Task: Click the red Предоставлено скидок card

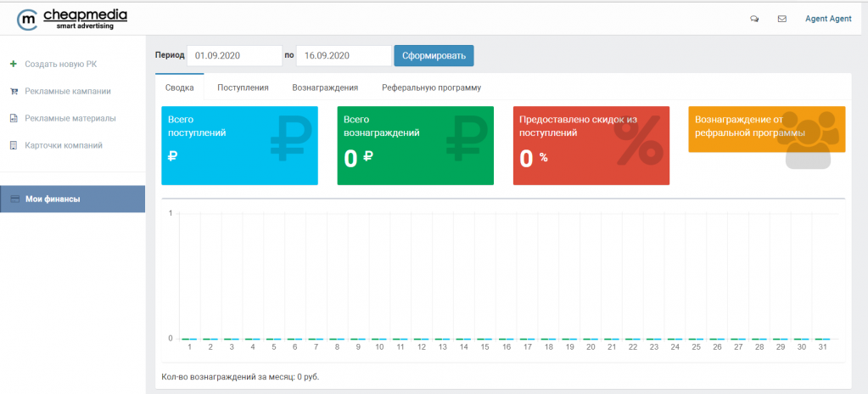Action: 591,145
